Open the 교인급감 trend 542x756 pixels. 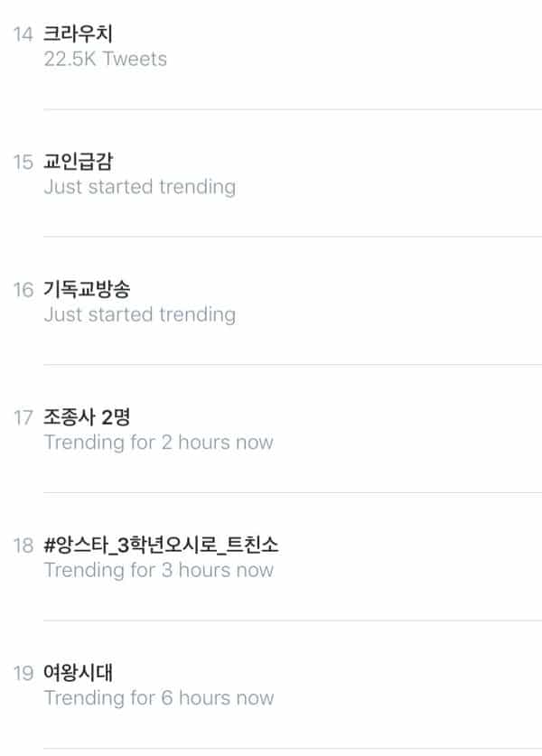tap(78, 162)
